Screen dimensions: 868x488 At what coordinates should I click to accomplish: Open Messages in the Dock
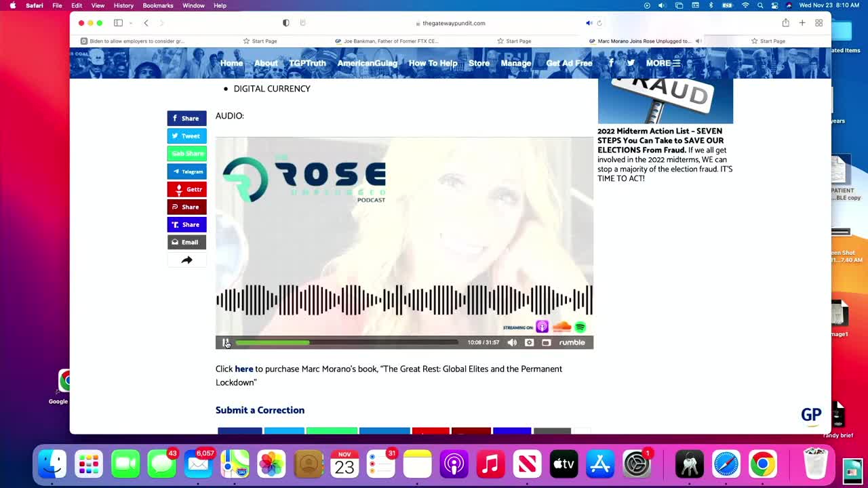pos(161,464)
